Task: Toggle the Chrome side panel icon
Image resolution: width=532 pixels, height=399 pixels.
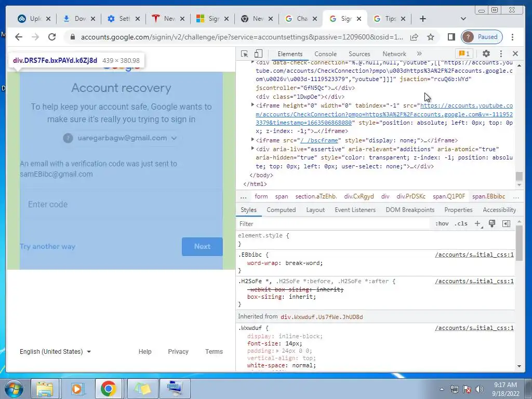Action: (451, 37)
